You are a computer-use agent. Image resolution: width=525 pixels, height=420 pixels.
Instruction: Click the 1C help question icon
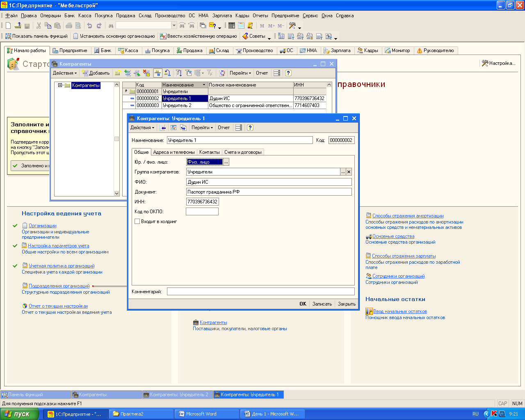click(x=212, y=25)
